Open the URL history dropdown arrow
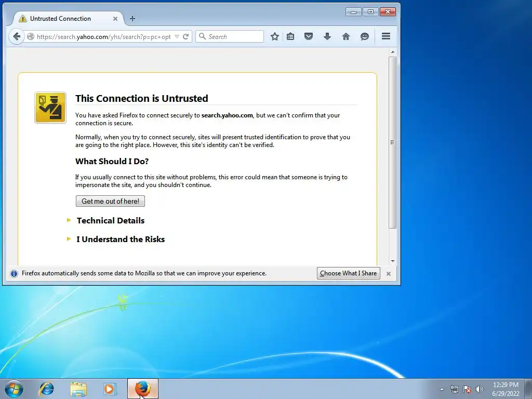 (177, 37)
